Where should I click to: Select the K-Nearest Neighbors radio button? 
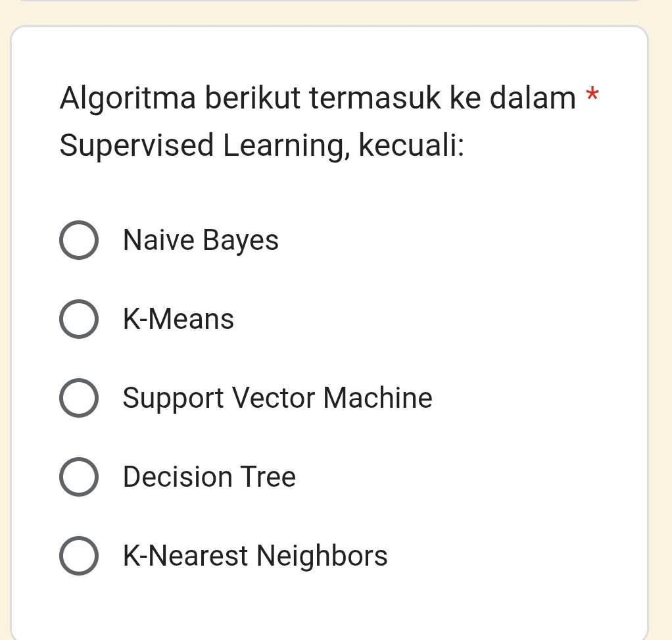click(79, 556)
